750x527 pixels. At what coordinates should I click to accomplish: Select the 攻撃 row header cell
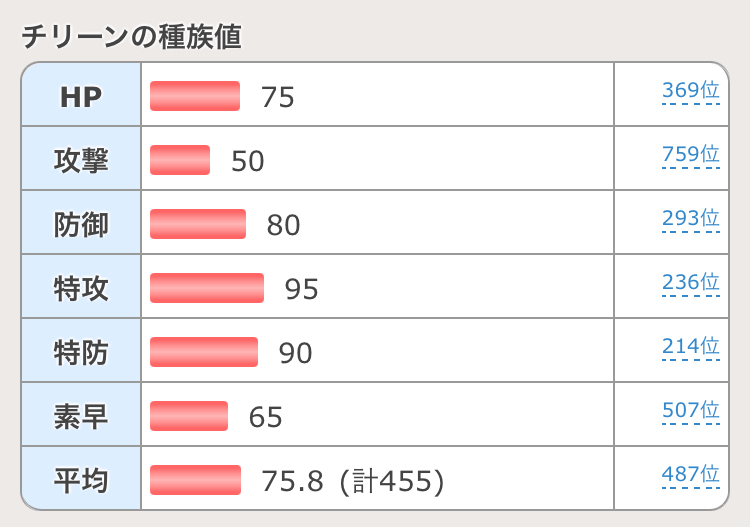(81, 160)
